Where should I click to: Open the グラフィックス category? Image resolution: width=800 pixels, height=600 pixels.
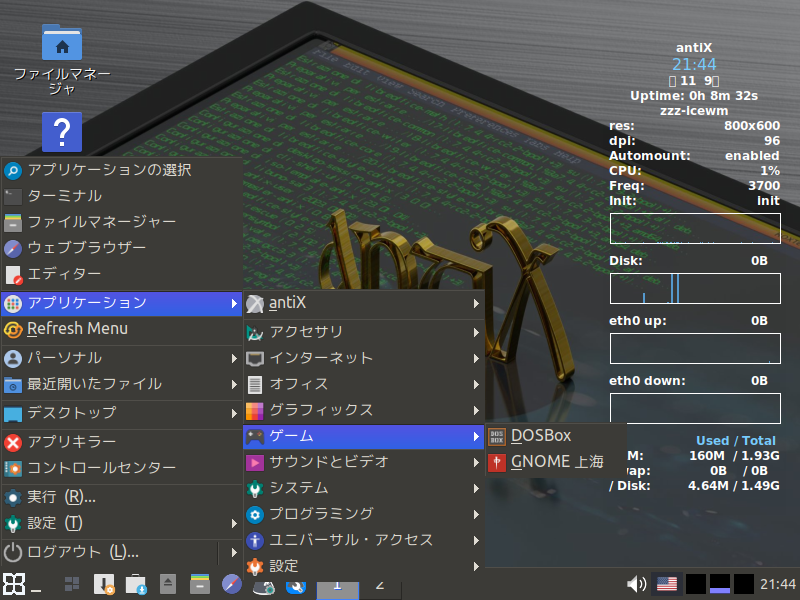tap(364, 411)
